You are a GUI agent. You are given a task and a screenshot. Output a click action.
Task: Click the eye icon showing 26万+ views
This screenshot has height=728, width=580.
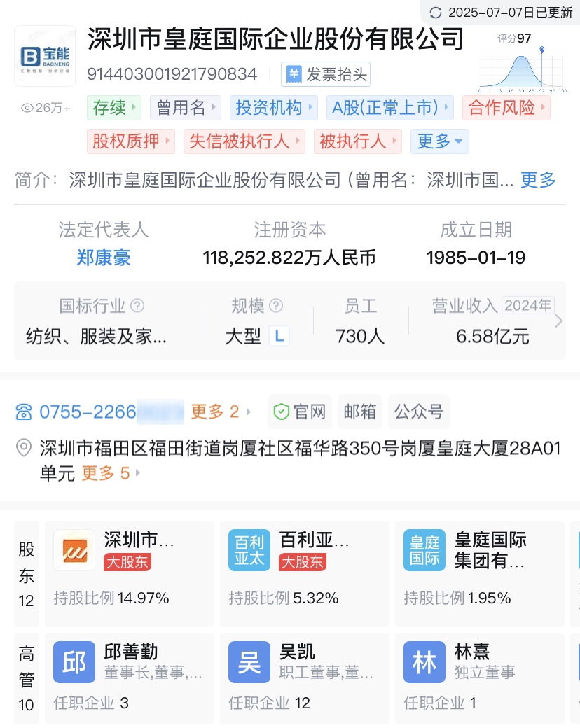27,108
